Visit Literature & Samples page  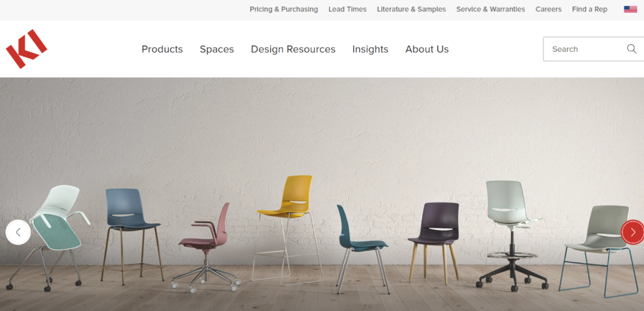click(411, 9)
